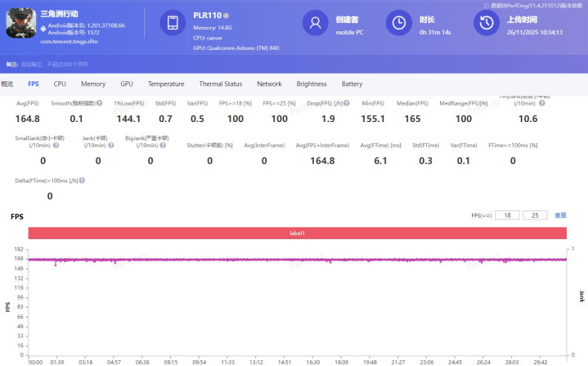The image size is (588, 366).
Task: Switch to the CPU tab
Action: coord(60,84)
